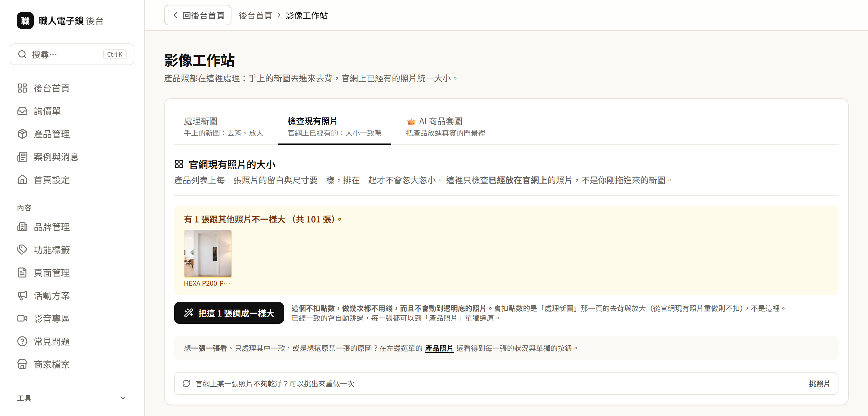Focus the 搜尋 search field

coord(72,54)
